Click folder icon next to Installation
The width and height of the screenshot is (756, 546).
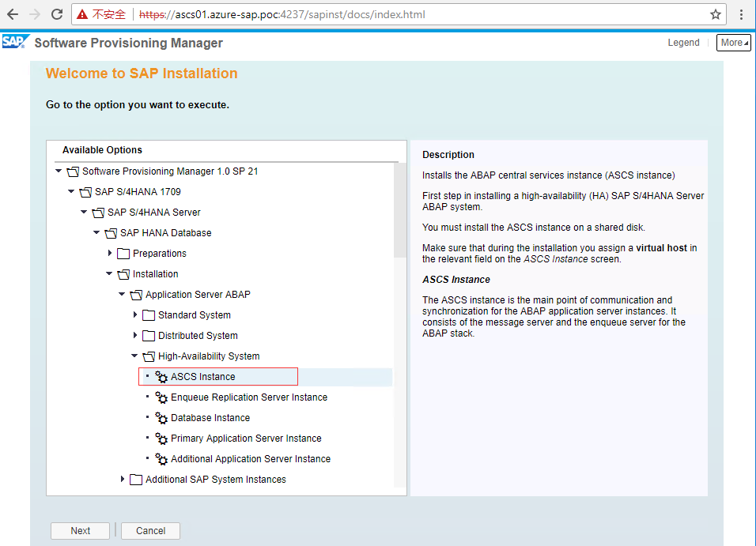(123, 274)
